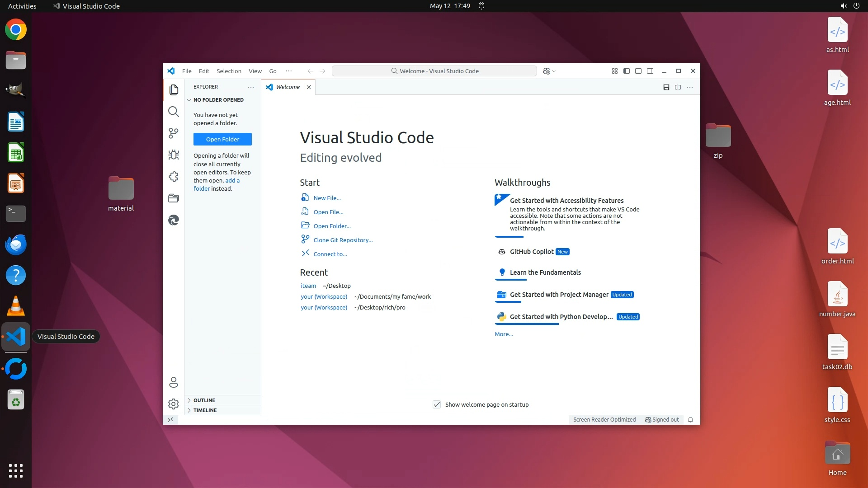
Task: Toggle the primary side bar layout button
Action: [x=627, y=71]
